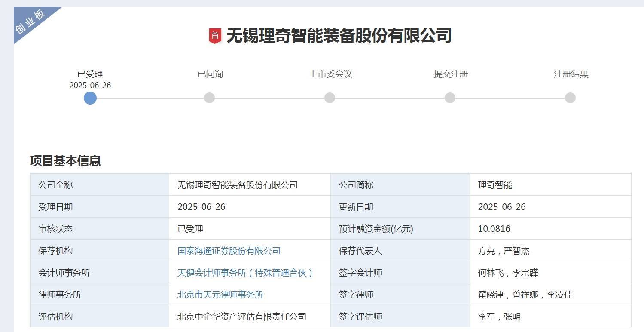644x332 pixels.
Task: Select the 已问询 progress step circle
Action: coord(209,98)
